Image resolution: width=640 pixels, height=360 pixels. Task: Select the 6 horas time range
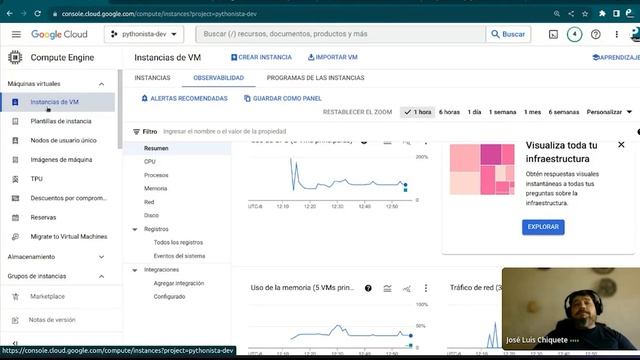click(x=449, y=112)
